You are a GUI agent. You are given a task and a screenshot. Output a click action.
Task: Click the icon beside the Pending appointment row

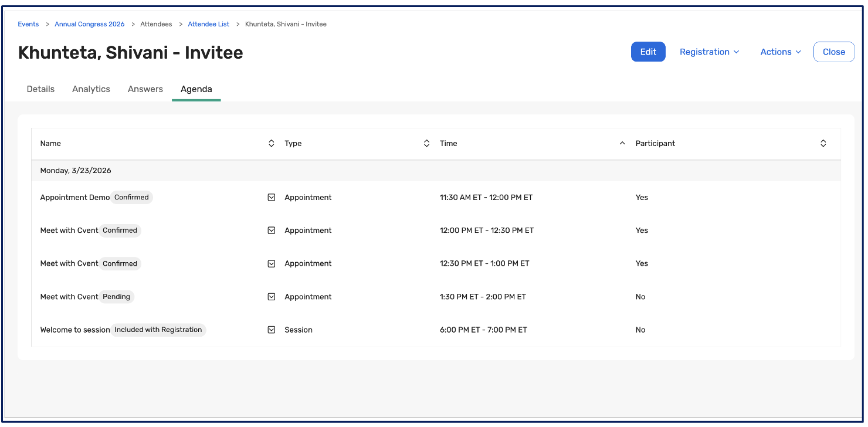pyautogui.click(x=272, y=297)
